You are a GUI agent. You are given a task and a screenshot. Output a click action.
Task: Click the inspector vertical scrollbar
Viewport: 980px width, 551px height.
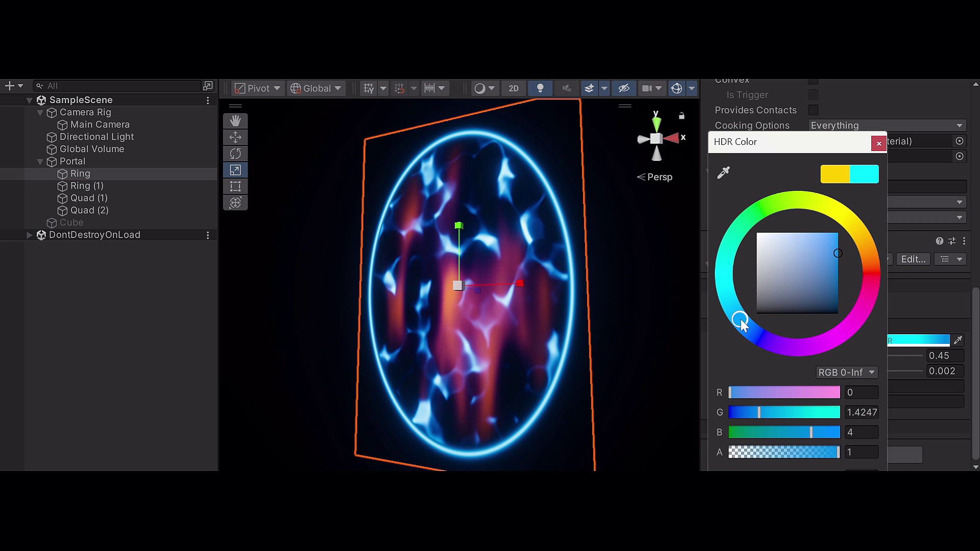pos(975,372)
